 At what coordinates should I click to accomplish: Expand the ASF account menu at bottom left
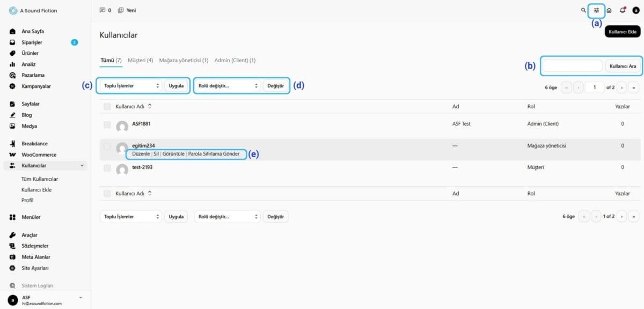80,297
